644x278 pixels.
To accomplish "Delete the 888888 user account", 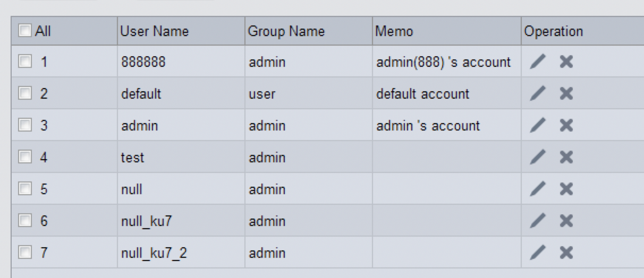I will pos(566,62).
